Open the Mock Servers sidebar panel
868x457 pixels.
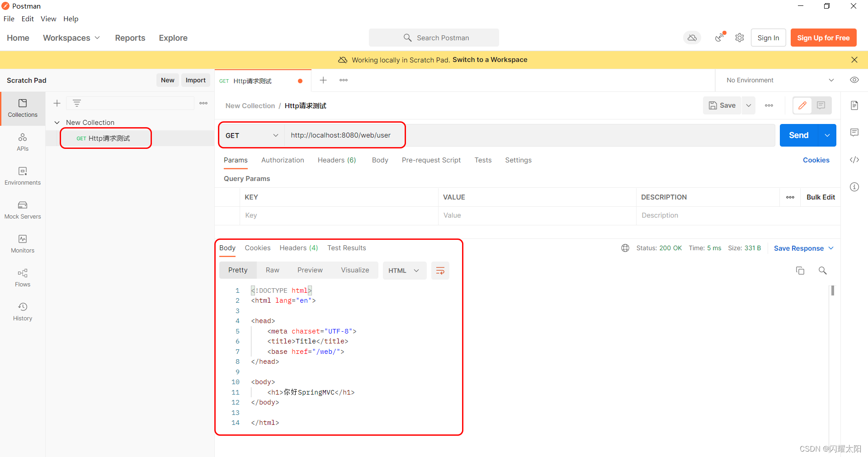(x=23, y=210)
